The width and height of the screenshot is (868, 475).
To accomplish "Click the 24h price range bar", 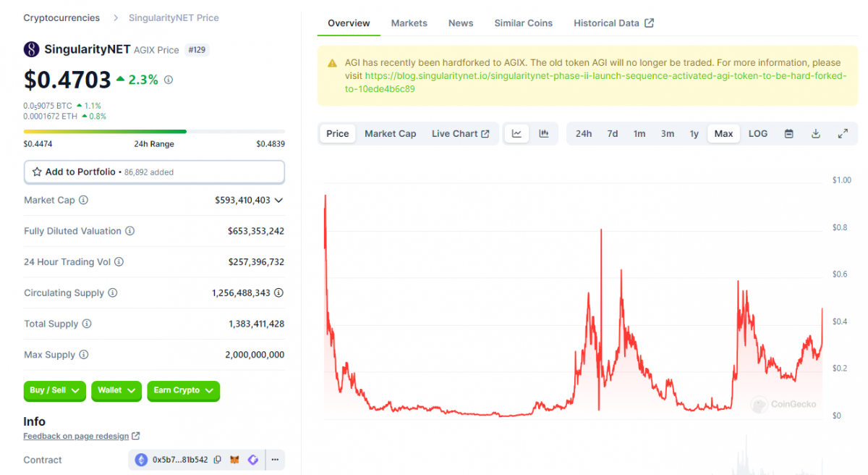I will 154,132.
